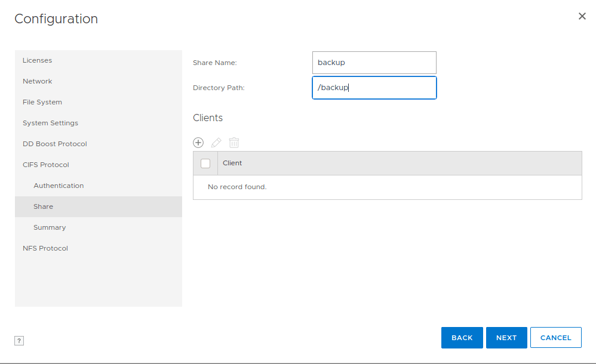Click the add client plus icon

tap(198, 143)
